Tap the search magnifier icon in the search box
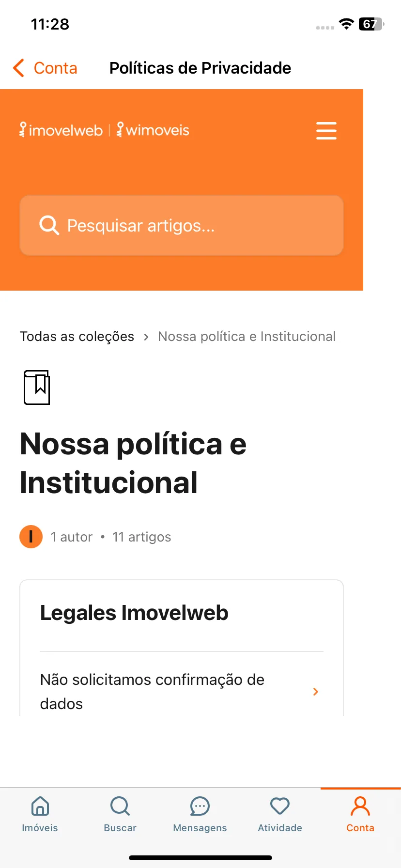The image size is (401, 868). tap(49, 225)
